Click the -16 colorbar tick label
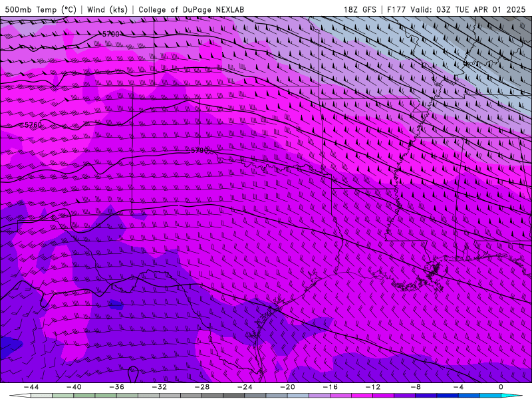The height and width of the screenshot is (399, 532). pyautogui.click(x=331, y=387)
